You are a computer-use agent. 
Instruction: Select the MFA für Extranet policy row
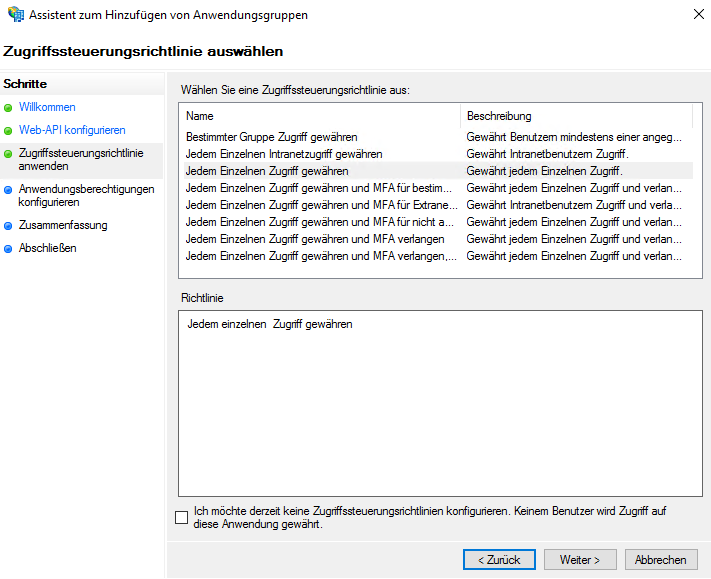click(x=322, y=205)
